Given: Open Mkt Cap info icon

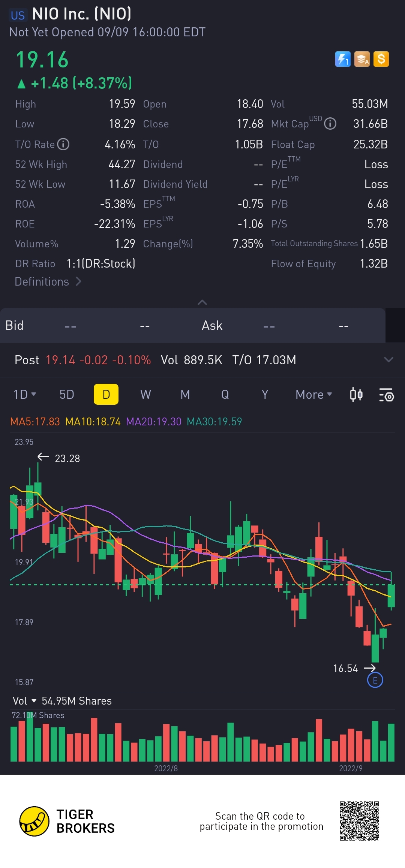Looking at the screenshot, I should pos(330,124).
